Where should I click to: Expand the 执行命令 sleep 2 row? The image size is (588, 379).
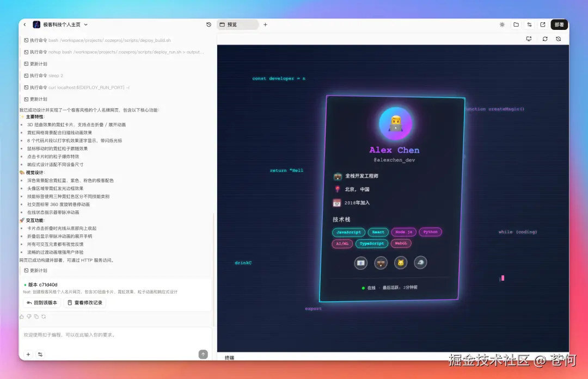44,76
